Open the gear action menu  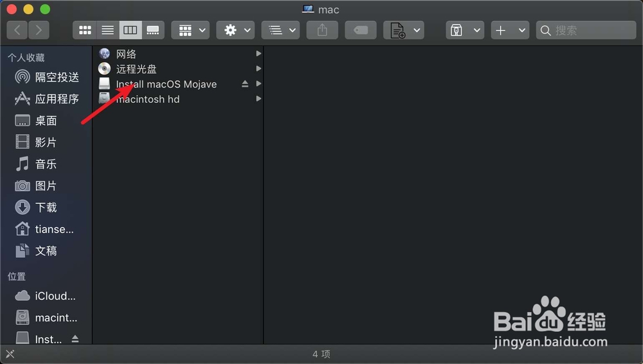[x=235, y=30]
